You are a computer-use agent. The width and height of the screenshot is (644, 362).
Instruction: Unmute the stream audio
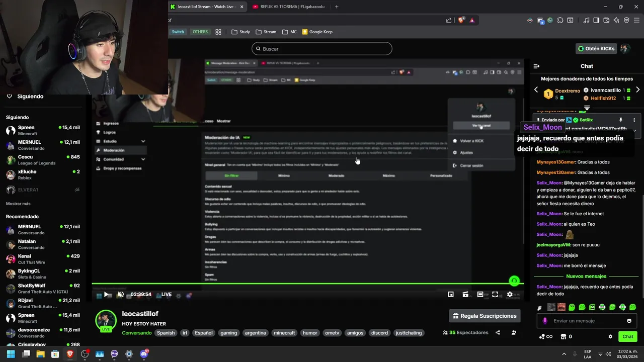pyautogui.click(x=121, y=294)
